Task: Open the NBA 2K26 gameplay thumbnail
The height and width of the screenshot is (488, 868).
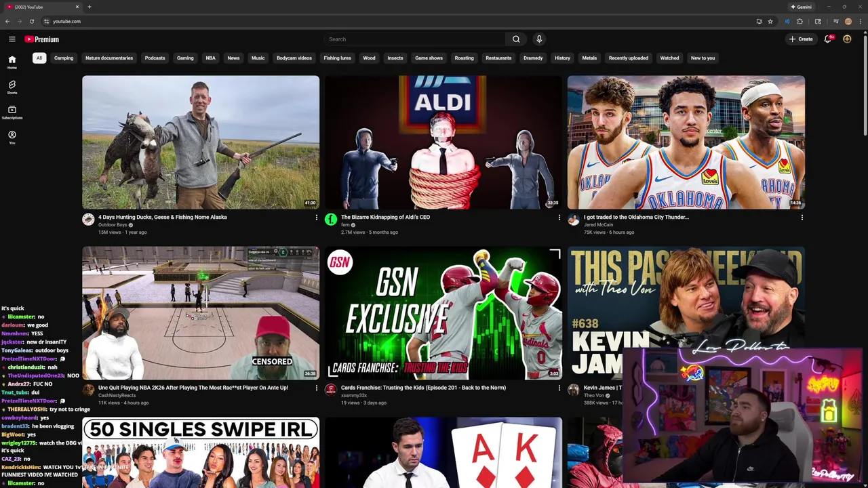Action: tap(201, 312)
